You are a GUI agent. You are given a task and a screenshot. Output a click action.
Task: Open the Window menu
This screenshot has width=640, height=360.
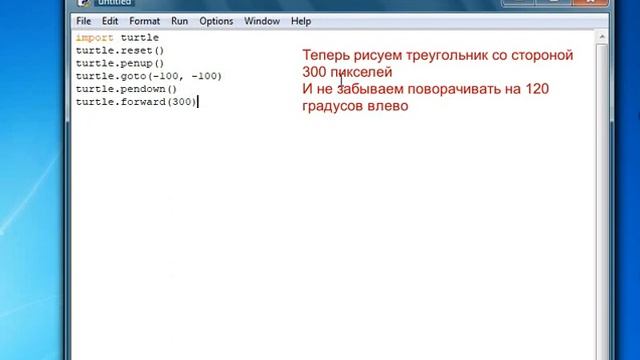pos(262,21)
